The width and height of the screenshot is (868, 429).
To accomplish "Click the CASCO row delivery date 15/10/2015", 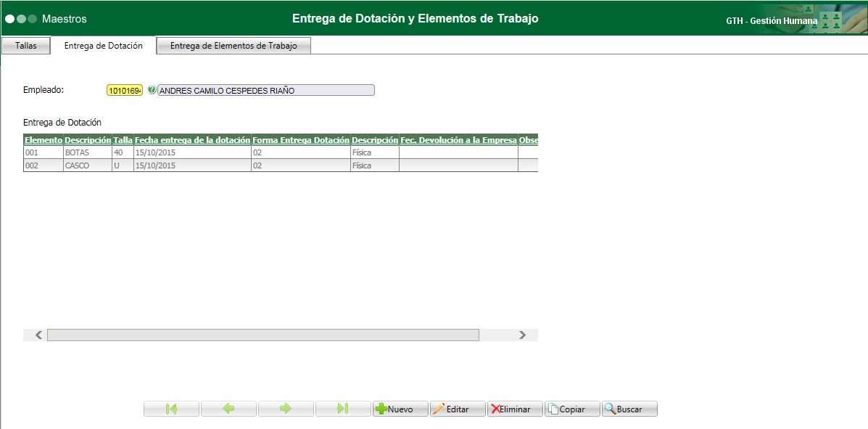I will click(193, 166).
